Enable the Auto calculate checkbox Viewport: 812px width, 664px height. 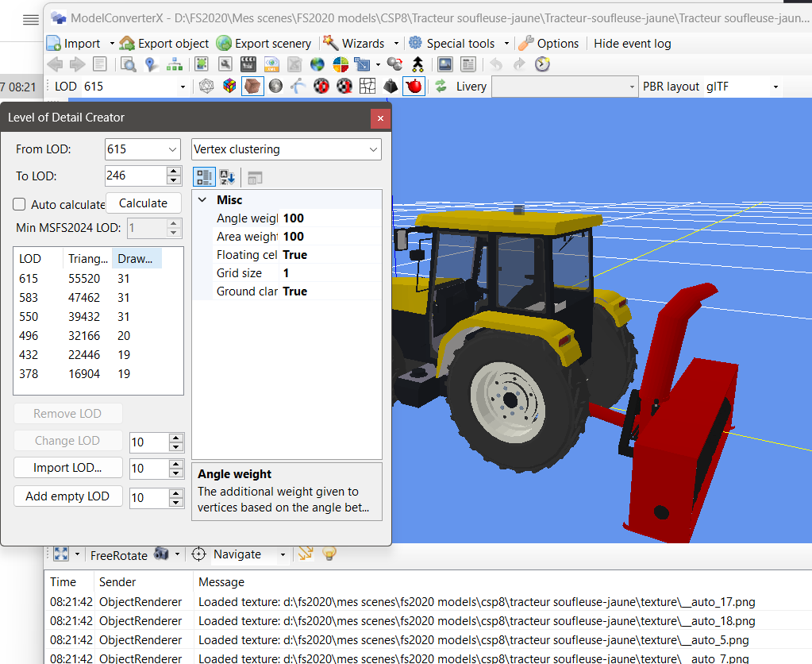(20, 204)
